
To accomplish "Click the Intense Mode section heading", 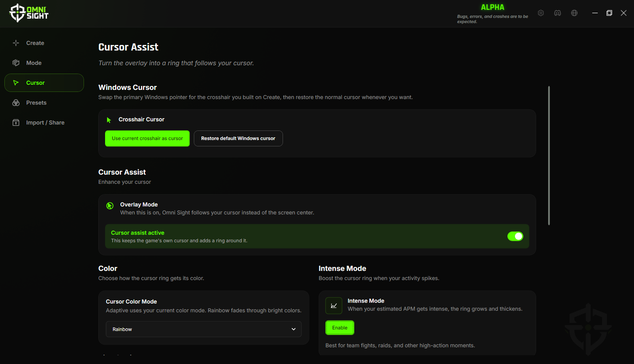I will click(x=342, y=269).
